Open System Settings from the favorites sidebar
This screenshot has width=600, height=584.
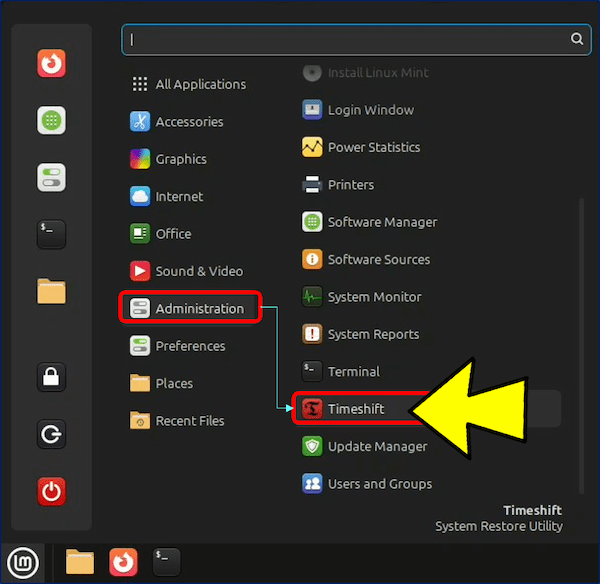click(51, 178)
